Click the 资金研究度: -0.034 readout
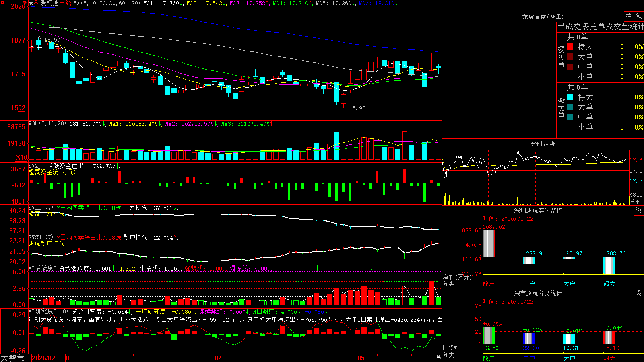 pyautogui.click(x=100, y=312)
